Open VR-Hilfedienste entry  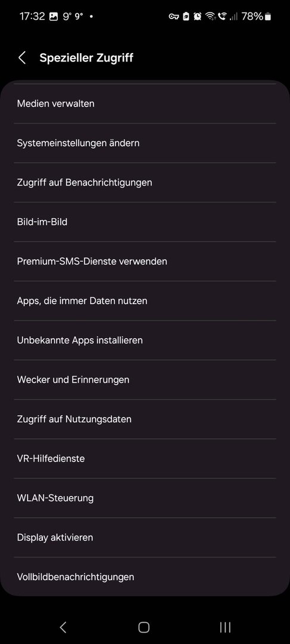point(145,459)
